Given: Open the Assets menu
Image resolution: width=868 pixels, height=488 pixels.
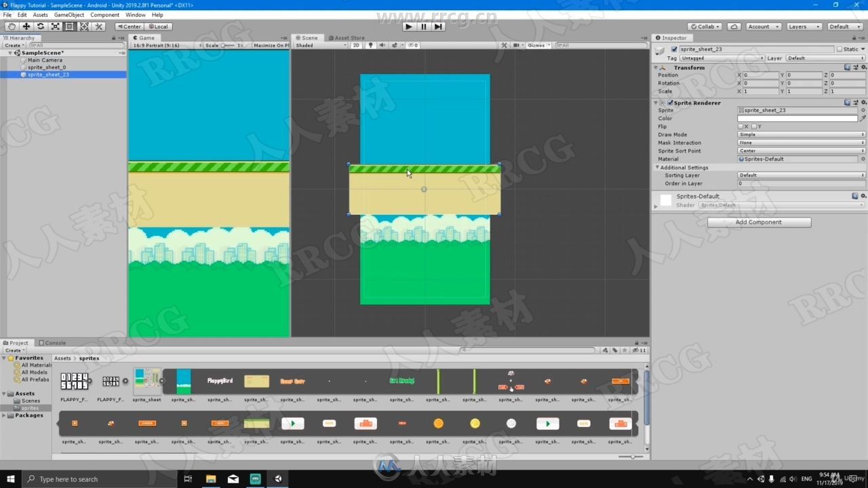Looking at the screenshot, I should coord(41,15).
